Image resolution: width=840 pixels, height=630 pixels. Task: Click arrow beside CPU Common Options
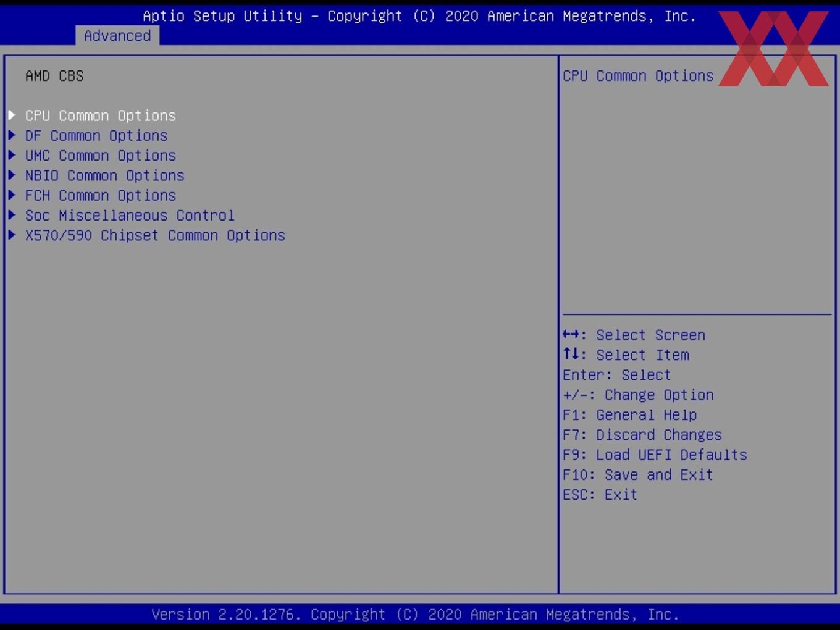[x=12, y=115]
